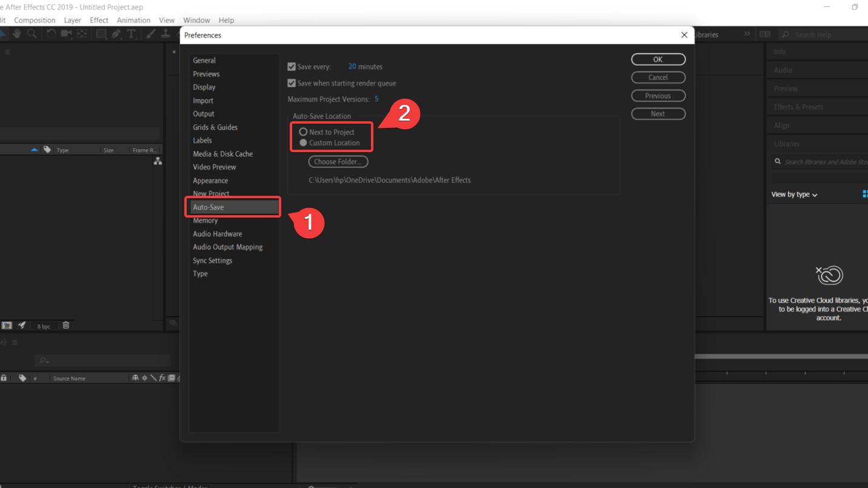
Task: Select the Next to Project radio button
Action: (303, 132)
